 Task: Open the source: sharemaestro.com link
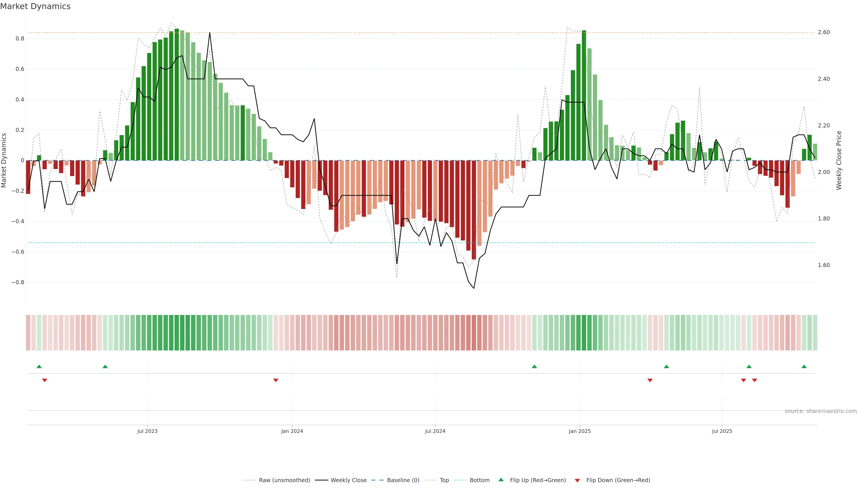pos(821,411)
